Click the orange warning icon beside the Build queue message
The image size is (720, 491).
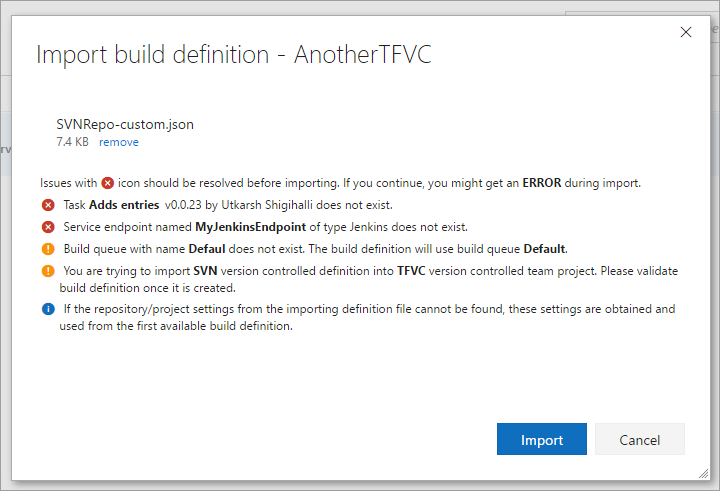click(x=48, y=249)
